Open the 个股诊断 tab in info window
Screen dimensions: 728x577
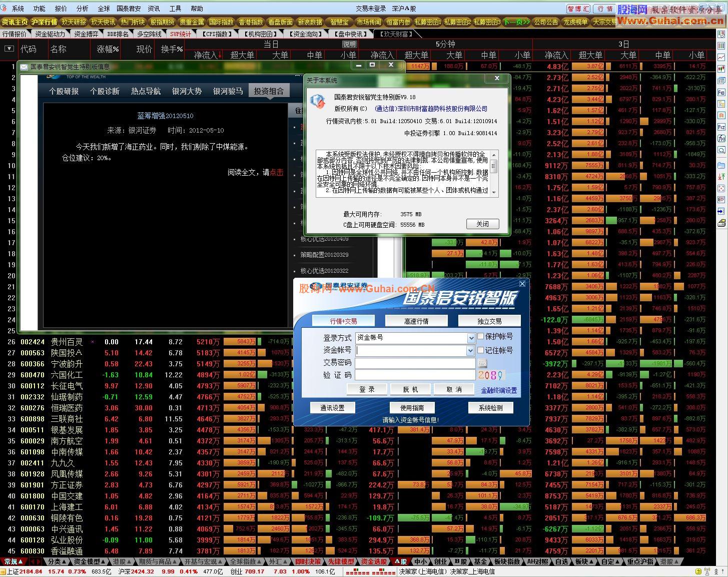[x=105, y=91]
